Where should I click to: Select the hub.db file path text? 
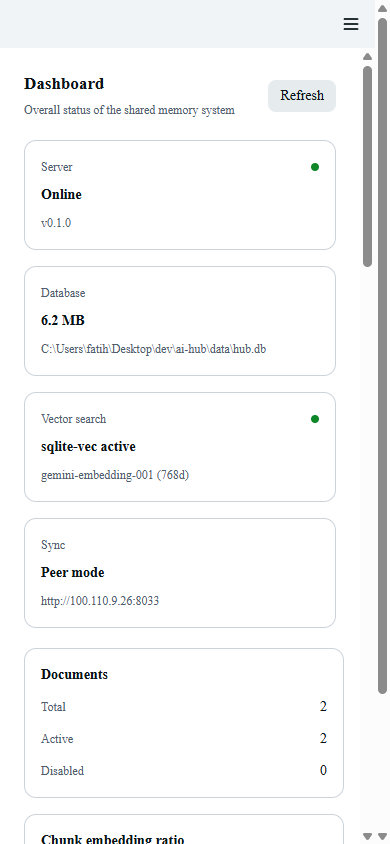pyautogui.click(x=153, y=349)
